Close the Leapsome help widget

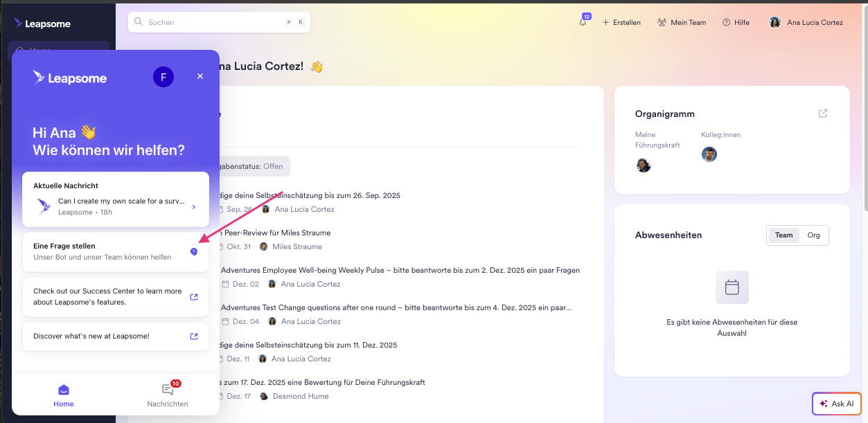tap(200, 77)
